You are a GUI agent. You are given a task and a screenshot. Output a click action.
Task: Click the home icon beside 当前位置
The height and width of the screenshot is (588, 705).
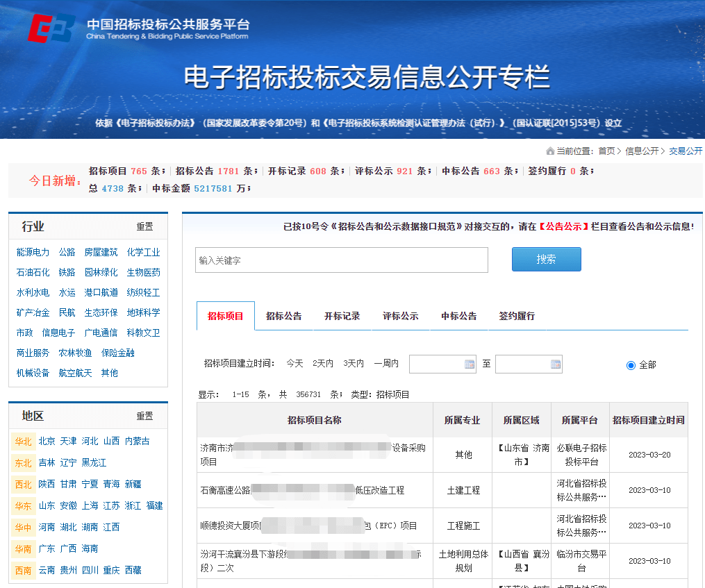tap(550, 151)
